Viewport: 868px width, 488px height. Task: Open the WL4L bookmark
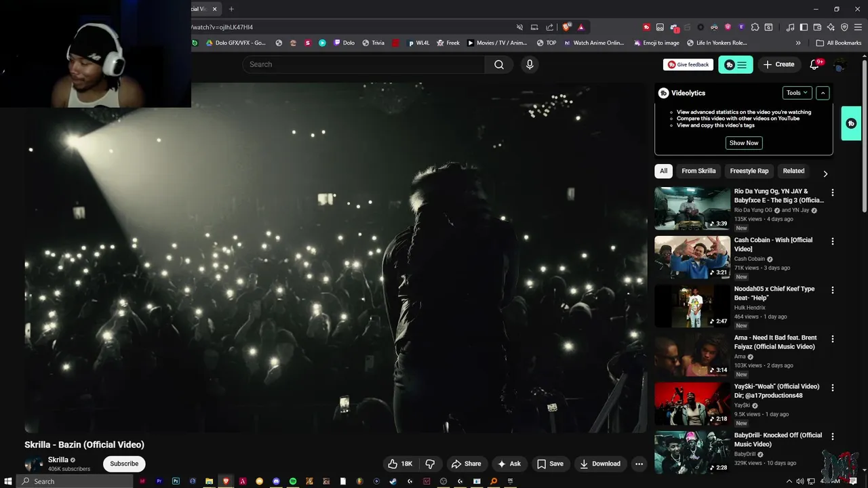pyautogui.click(x=418, y=43)
